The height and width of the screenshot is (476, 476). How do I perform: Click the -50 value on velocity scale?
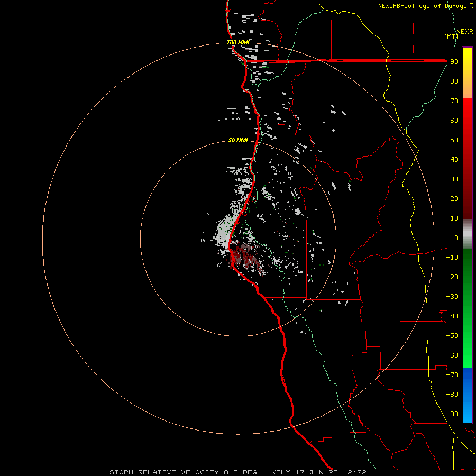coord(452,336)
